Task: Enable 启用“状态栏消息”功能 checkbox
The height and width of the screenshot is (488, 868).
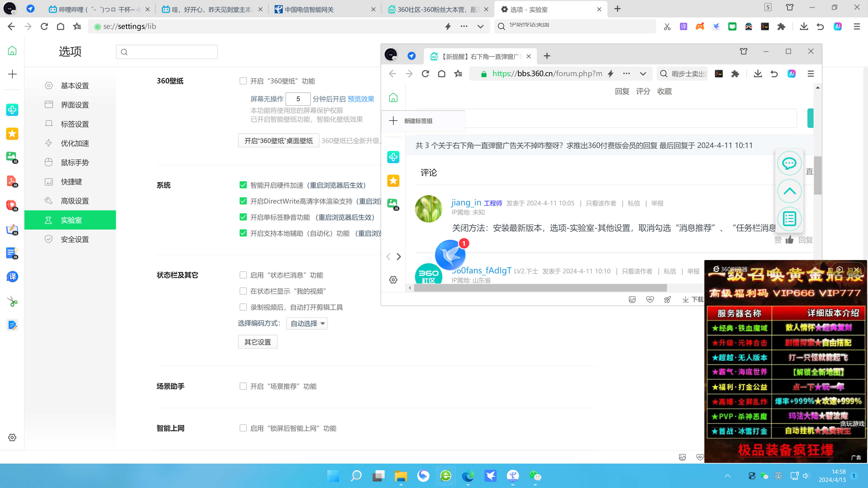Action: click(x=243, y=275)
